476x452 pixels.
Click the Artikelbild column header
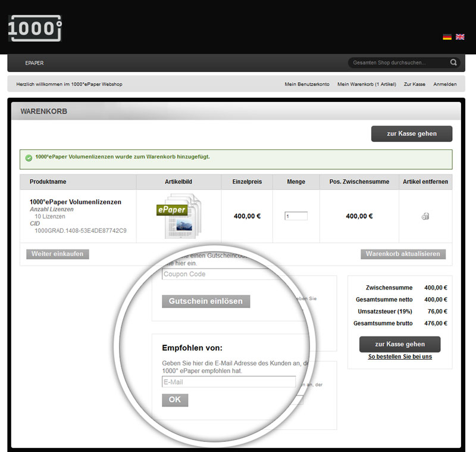click(x=178, y=182)
